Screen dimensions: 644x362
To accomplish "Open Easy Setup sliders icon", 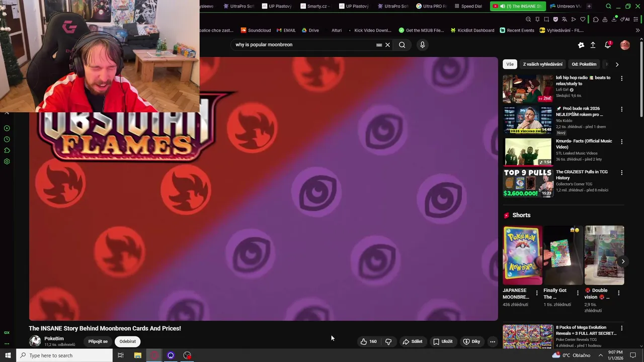I will (x=635, y=19).
